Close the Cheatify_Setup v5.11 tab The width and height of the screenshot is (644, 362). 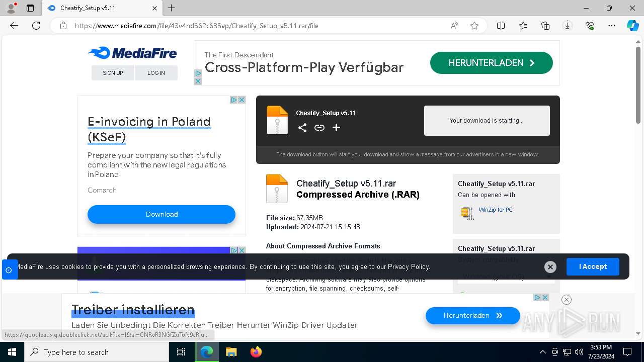coord(154,8)
